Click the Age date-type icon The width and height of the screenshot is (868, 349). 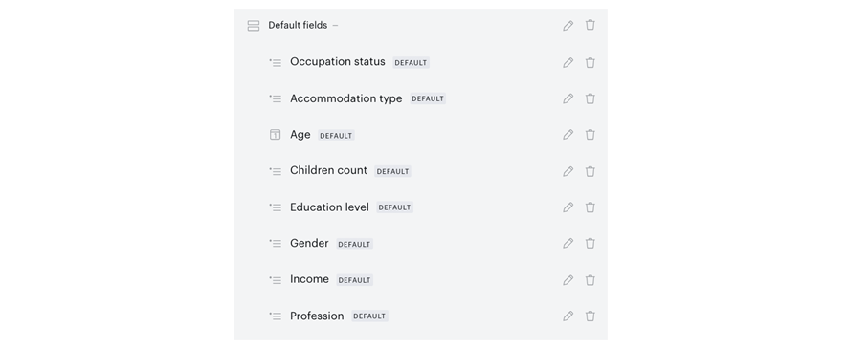click(275, 135)
